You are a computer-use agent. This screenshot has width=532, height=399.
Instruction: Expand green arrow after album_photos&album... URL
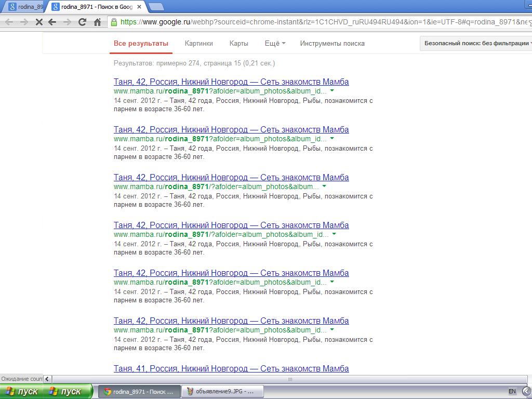click(x=324, y=187)
